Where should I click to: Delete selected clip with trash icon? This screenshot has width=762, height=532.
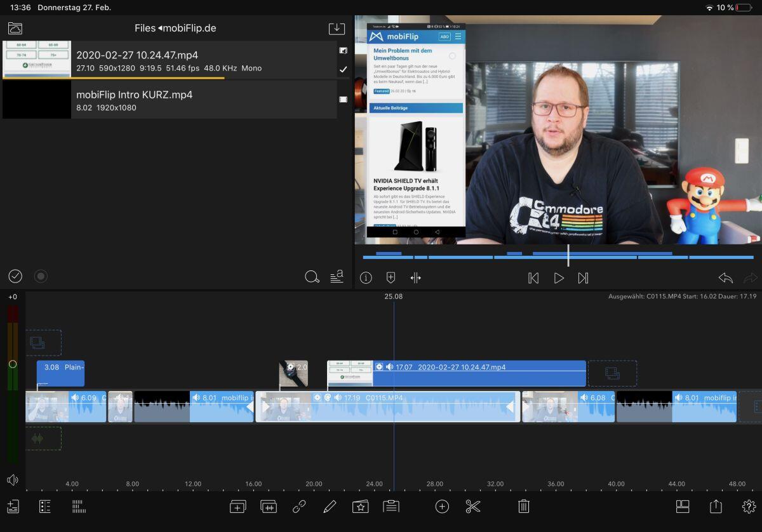tap(524, 506)
